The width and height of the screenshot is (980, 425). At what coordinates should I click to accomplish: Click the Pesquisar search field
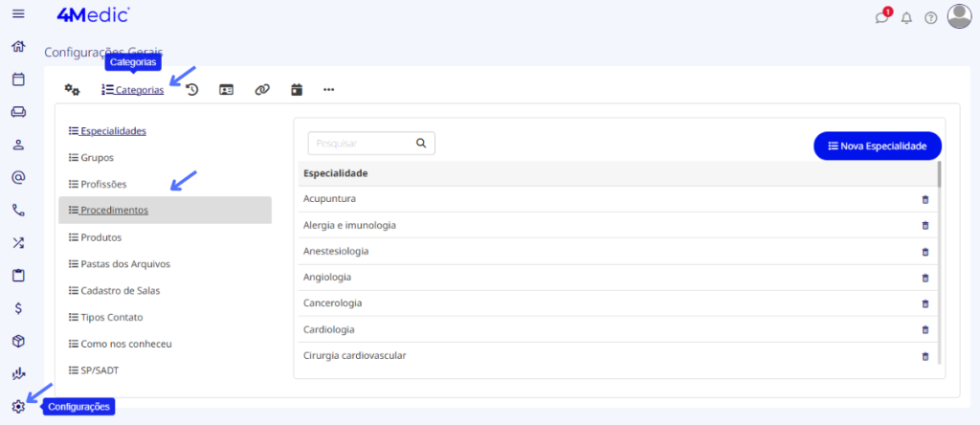[x=371, y=144]
